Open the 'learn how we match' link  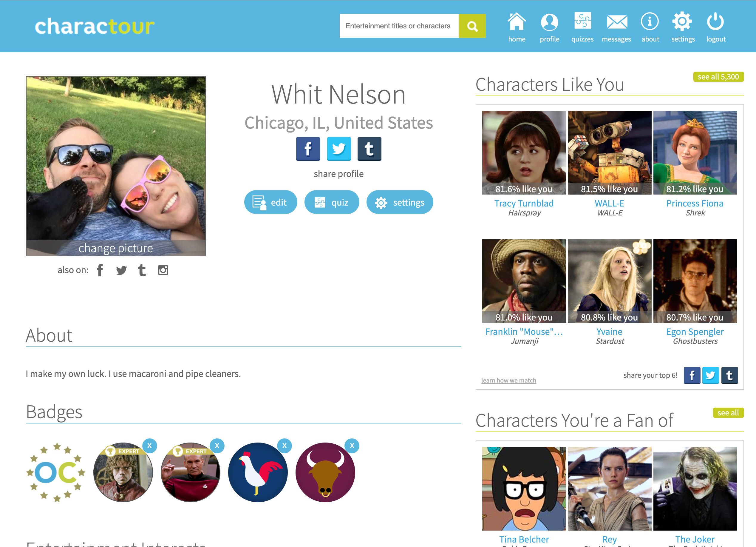pyautogui.click(x=508, y=380)
